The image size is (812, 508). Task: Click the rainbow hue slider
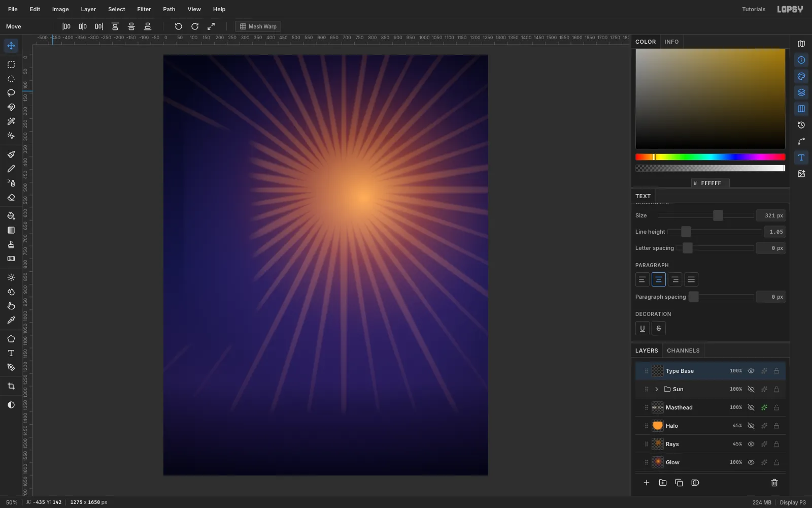(x=710, y=157)
